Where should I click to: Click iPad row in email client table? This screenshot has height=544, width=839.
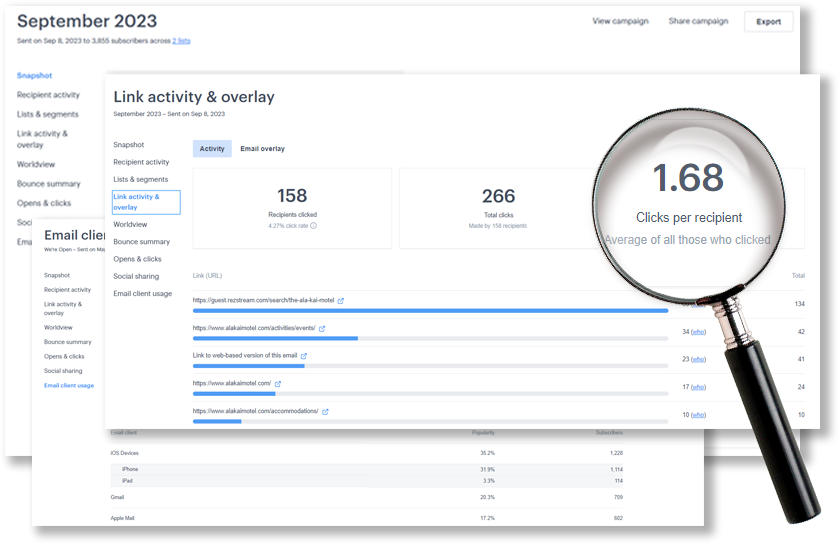pyautogui.click(x=367, y=481)
